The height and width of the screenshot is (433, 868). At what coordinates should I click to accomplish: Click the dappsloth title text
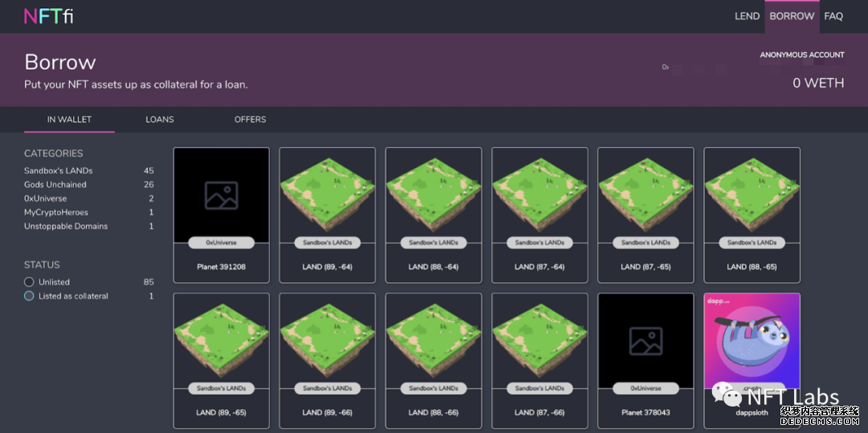(751, 413)
